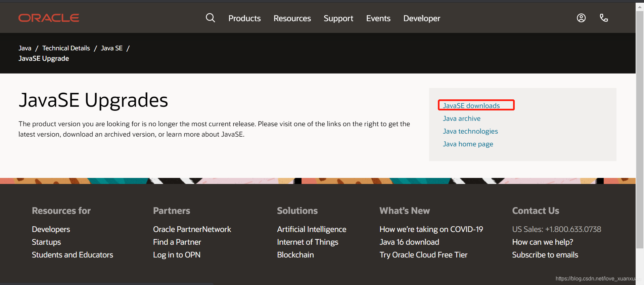Open JavaSE downloads link
This screenshot has height=285, width=644.
coord(471,106)
